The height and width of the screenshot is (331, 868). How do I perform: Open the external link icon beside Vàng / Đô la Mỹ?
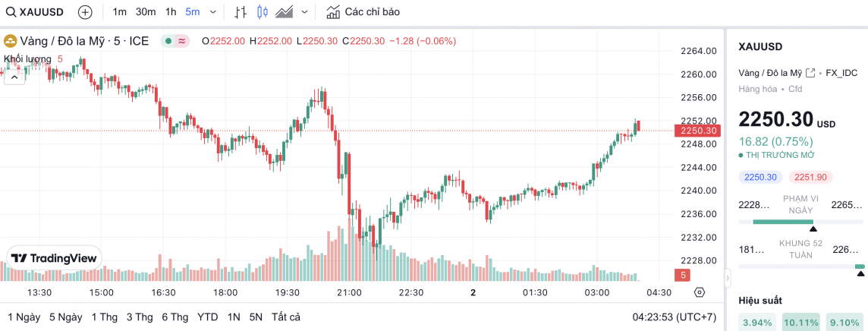tap(810, 73)
